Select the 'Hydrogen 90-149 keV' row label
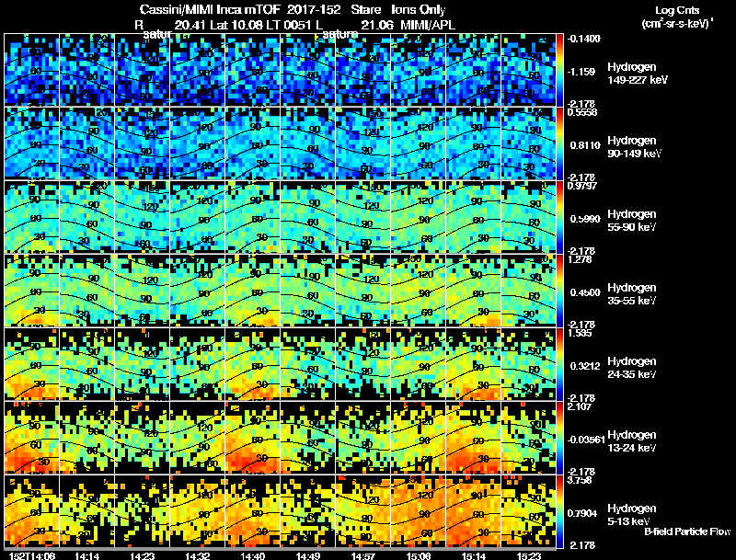The width and height of the screenshot is (736, 560). (x=635, y=147)
